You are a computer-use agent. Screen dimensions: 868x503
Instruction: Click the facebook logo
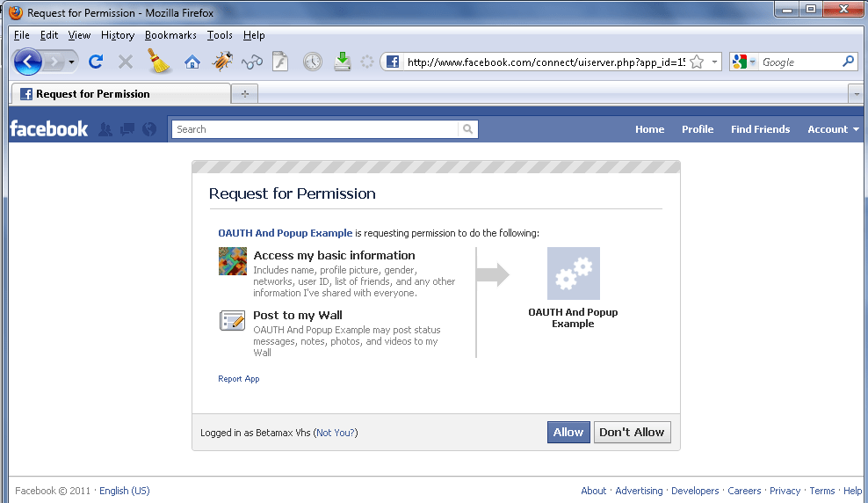click(48, 129)
